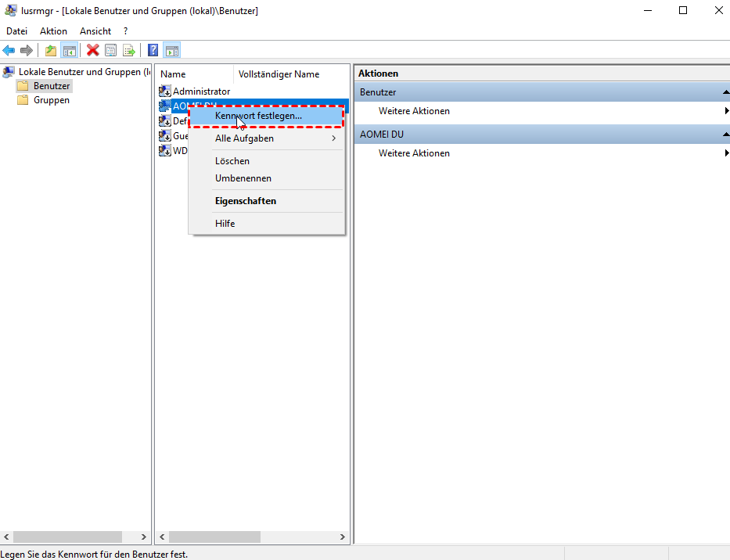Click the lusrmgr app icon in title bar
The height and width of the screenshot is (560, 730).
tap(10, 10)
